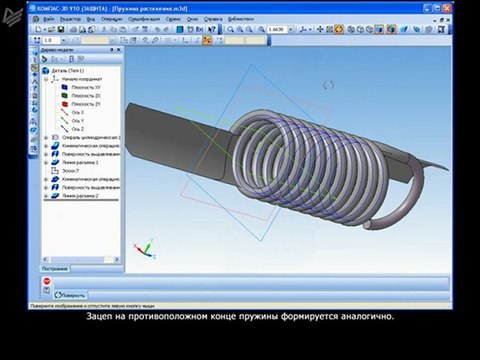Create a new document with New icon

(x=38, y=30)
